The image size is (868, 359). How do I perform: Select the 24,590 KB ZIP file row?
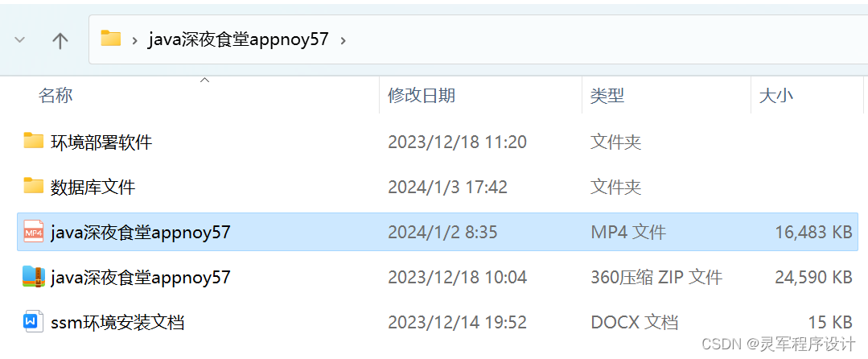(x=438, y=277)
